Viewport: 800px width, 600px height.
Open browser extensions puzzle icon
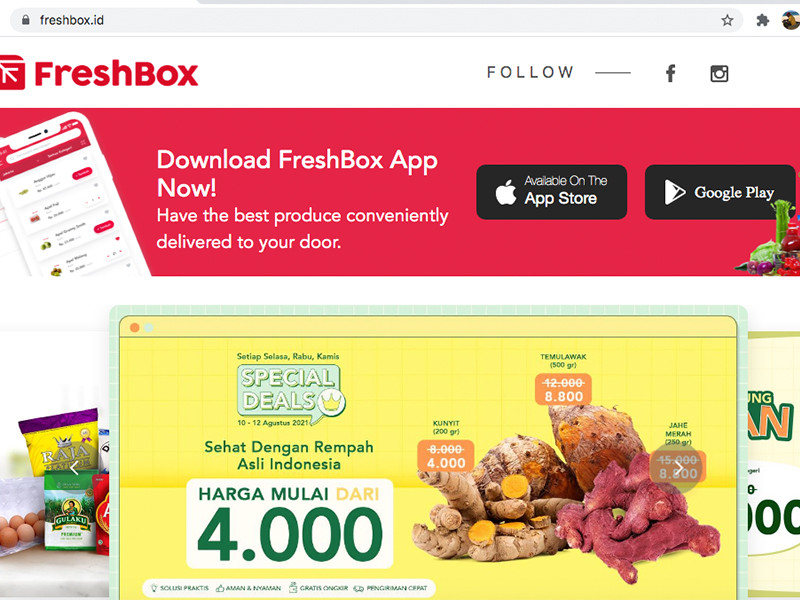pos(762,20)
